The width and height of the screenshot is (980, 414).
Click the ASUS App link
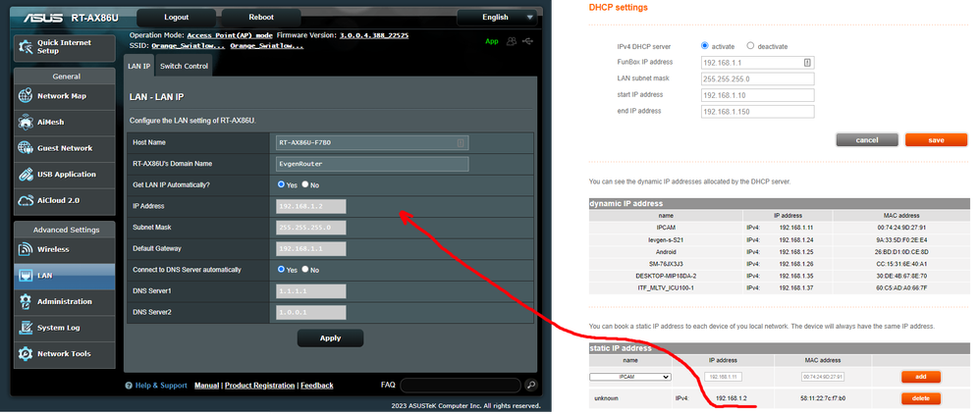click(x=492, y=41)
